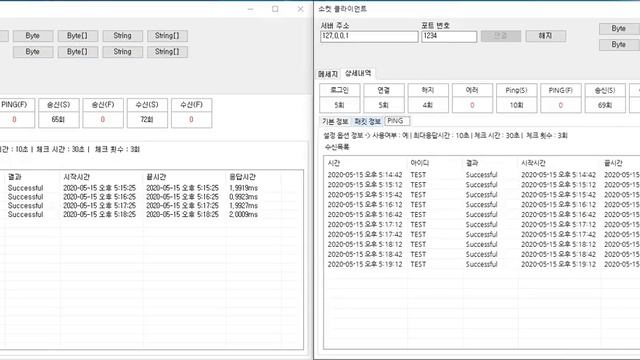Click the lower-row Byte[] button in the left window

point(78,52)
